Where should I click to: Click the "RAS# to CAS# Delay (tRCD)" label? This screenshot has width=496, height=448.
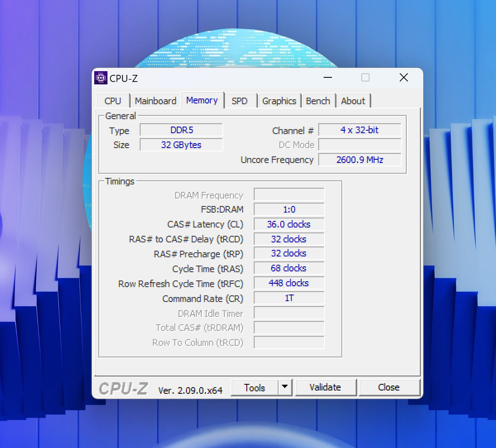tap(186, 240)
